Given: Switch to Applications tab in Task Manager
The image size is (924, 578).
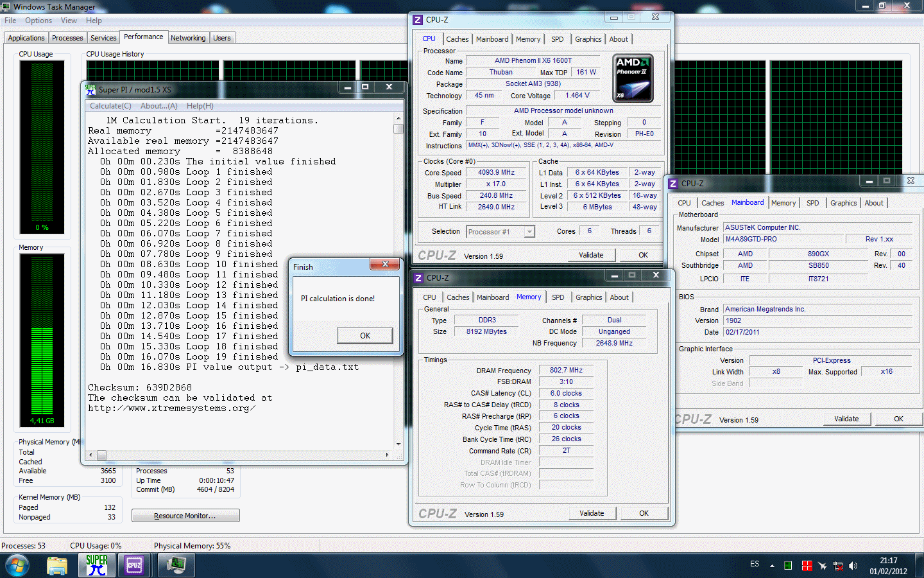Looking at the screenshot, I should coord(26,38).
